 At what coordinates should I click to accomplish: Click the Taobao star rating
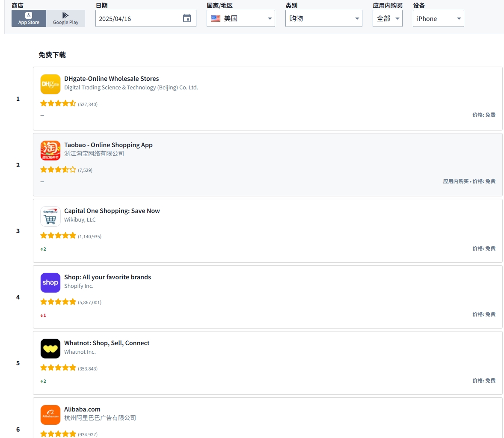58,170
